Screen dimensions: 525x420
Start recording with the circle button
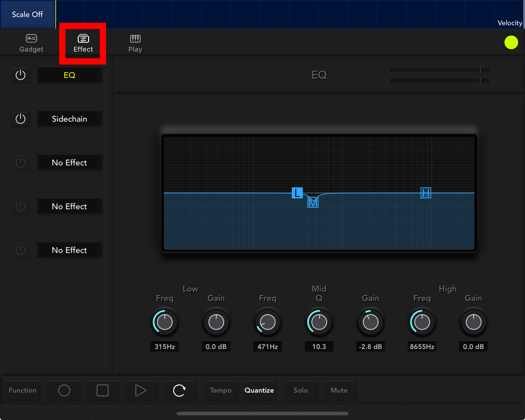(x=64, y=390)
